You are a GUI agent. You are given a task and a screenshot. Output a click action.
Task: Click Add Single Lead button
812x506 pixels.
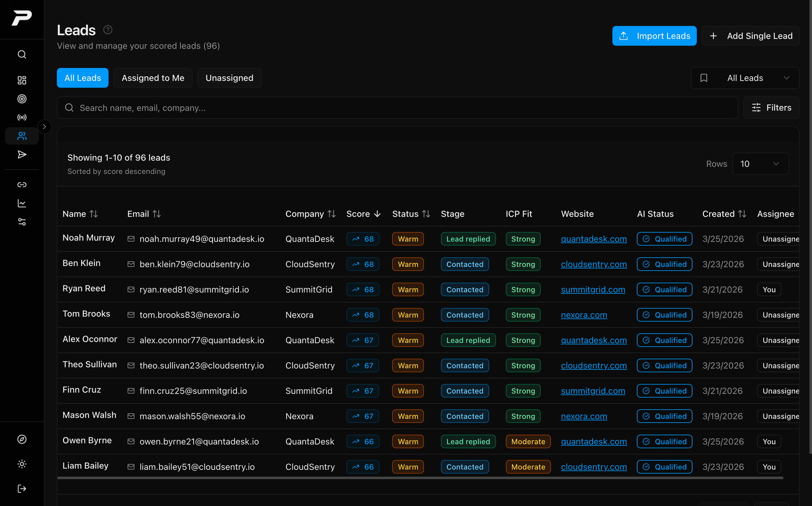pyautogui.click(x=751, y=36)
